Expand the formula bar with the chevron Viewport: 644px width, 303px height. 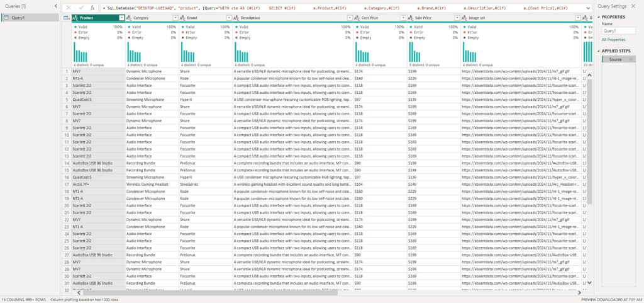[x=588, y=8]
